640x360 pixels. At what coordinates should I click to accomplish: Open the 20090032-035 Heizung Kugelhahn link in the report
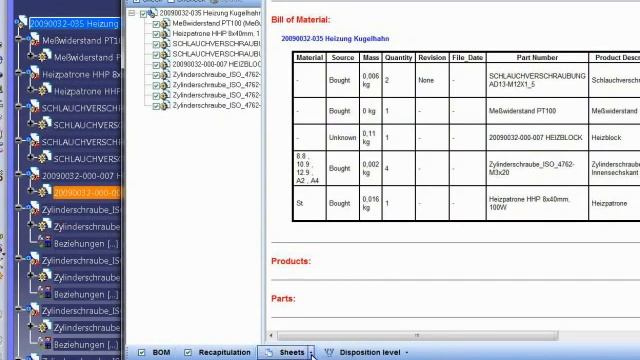coord(335,39)
